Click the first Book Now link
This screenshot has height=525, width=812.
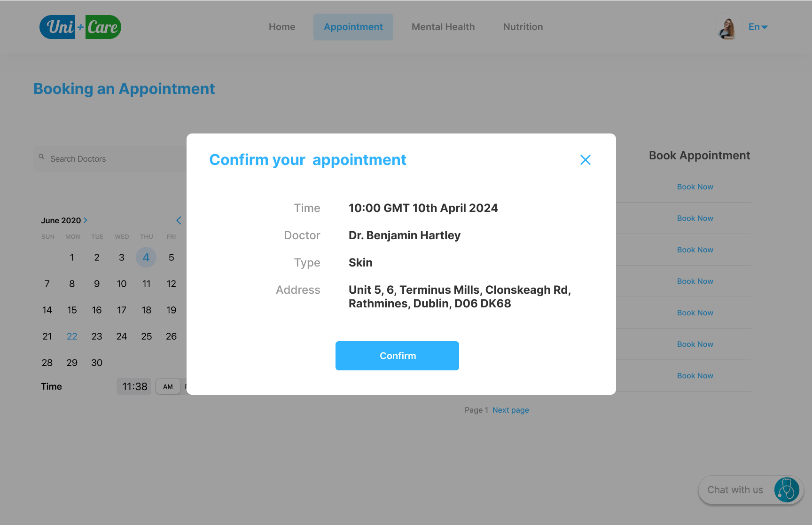(x=695, y=187)
